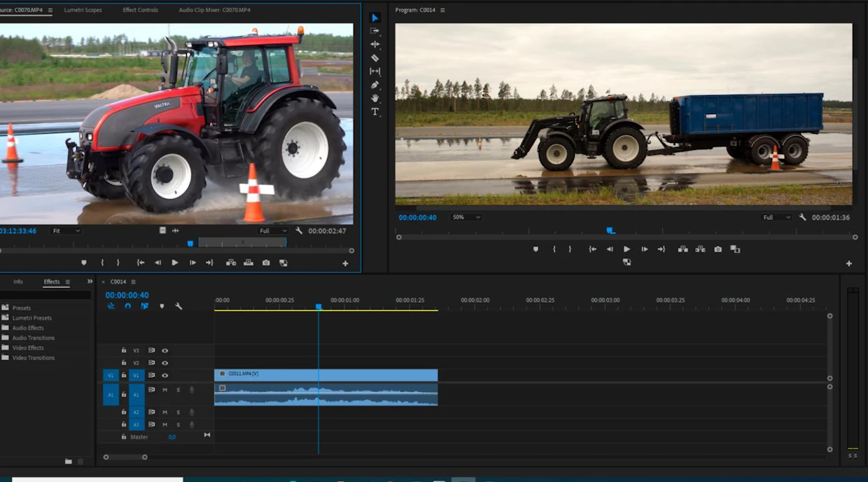Add a marker from the timeline header
Screen dimensions: 868x482
tap(162, 306)
